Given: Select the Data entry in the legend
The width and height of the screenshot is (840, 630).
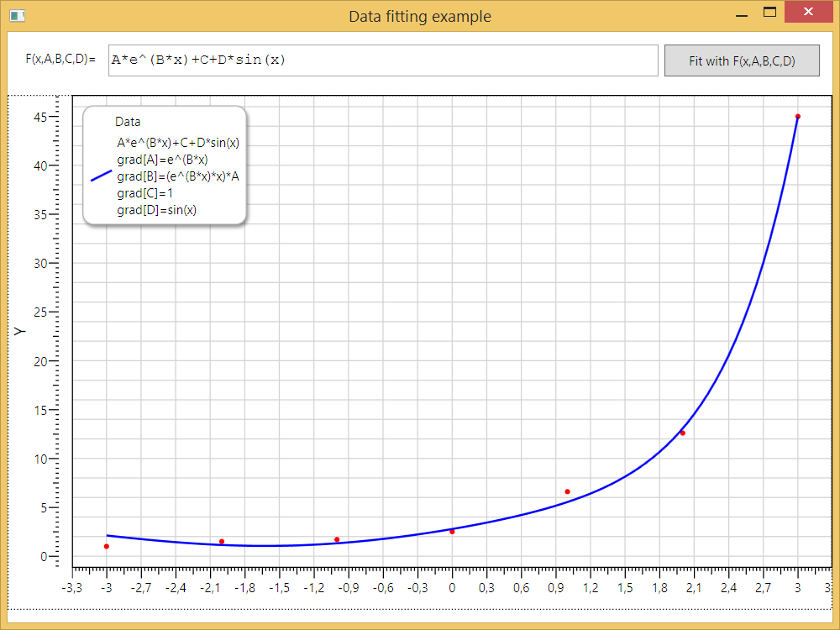Looking at the screenshot, I should coord(128,122).
